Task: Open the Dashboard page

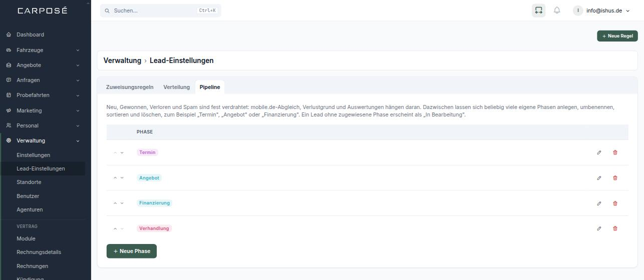Action: point(30,34)
